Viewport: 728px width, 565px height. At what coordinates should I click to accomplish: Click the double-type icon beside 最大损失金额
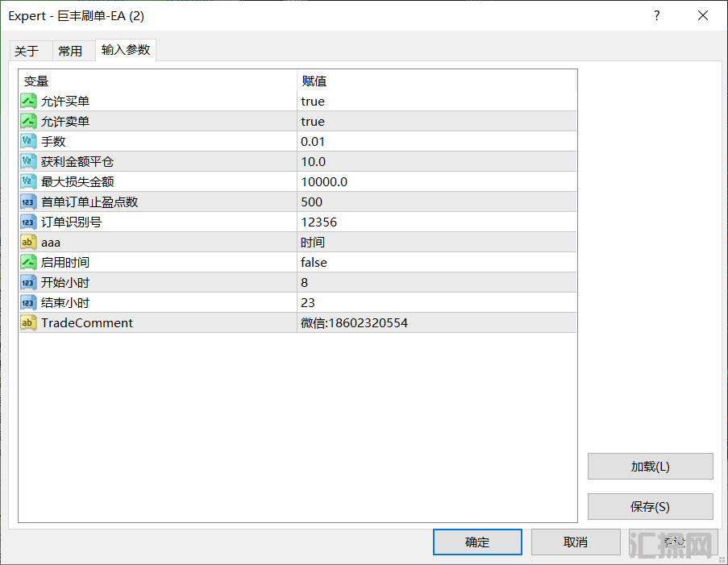28,181
